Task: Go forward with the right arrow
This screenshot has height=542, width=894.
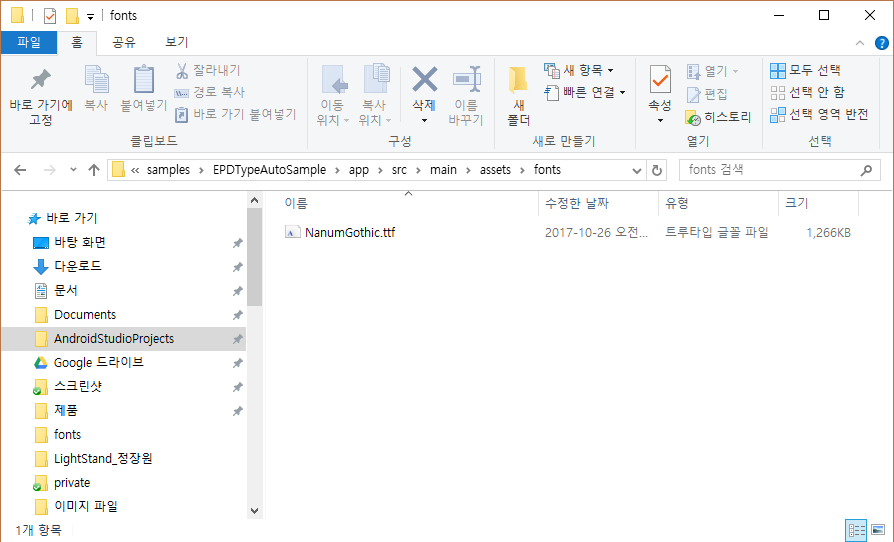Action: pos(50,170)
